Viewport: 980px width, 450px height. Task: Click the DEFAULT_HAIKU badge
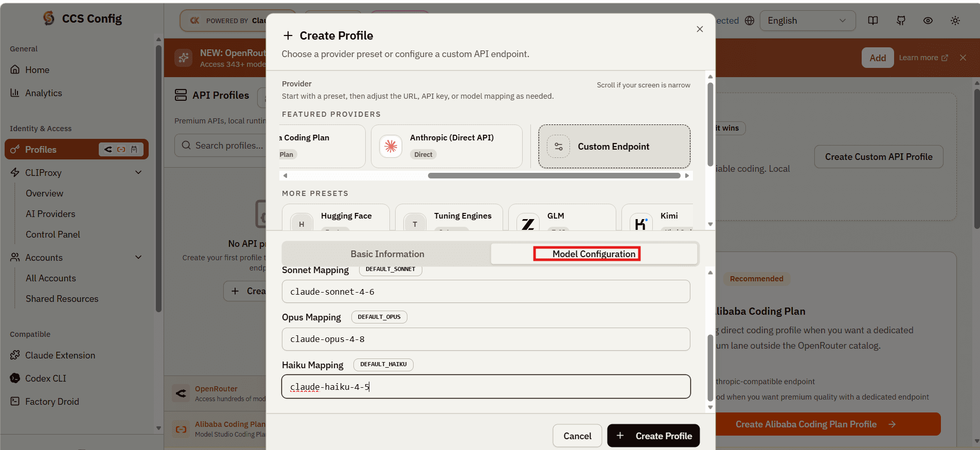click(383, 365)
